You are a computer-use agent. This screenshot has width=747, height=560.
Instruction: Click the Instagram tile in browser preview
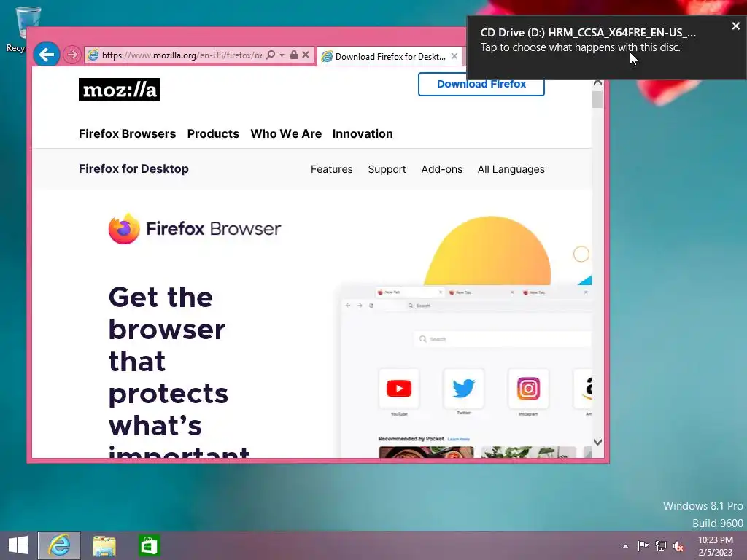point(528,389)
